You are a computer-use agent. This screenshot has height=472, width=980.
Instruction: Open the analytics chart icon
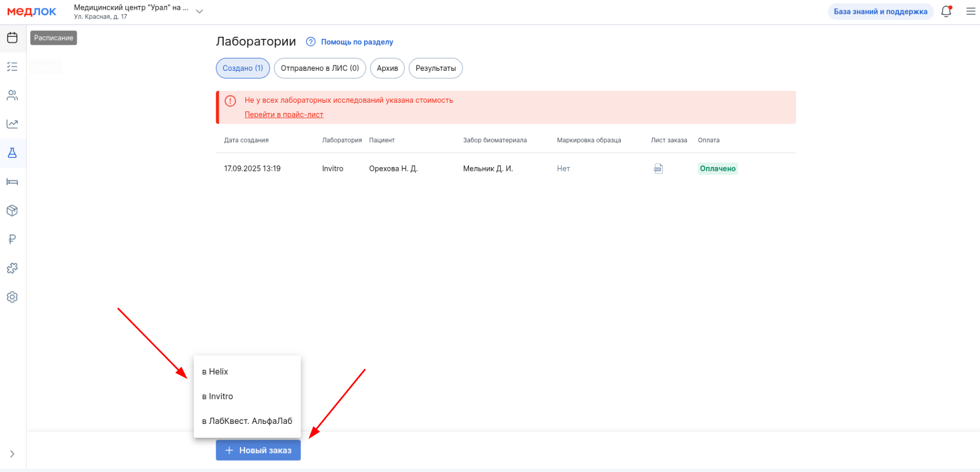pos(12,124)
